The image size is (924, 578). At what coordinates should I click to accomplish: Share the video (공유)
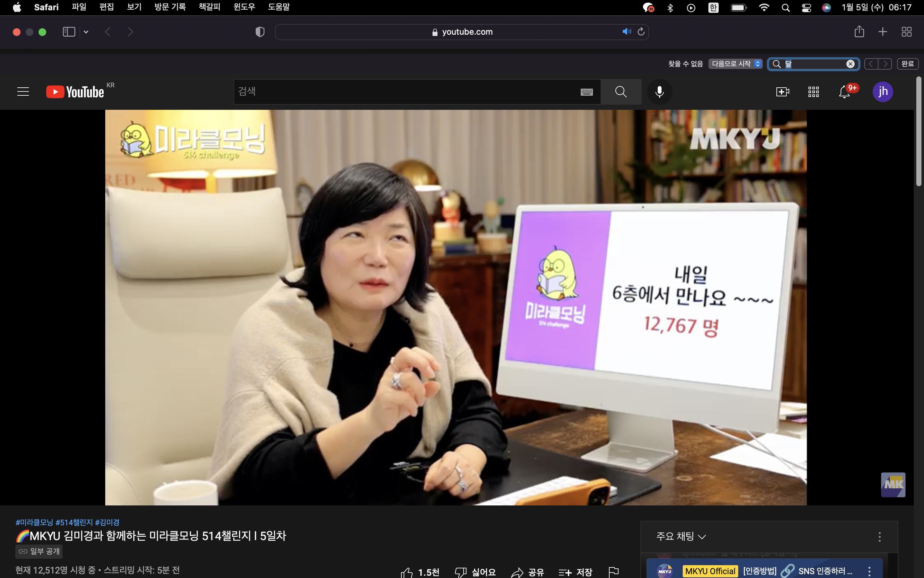click(x=527, y=572)
